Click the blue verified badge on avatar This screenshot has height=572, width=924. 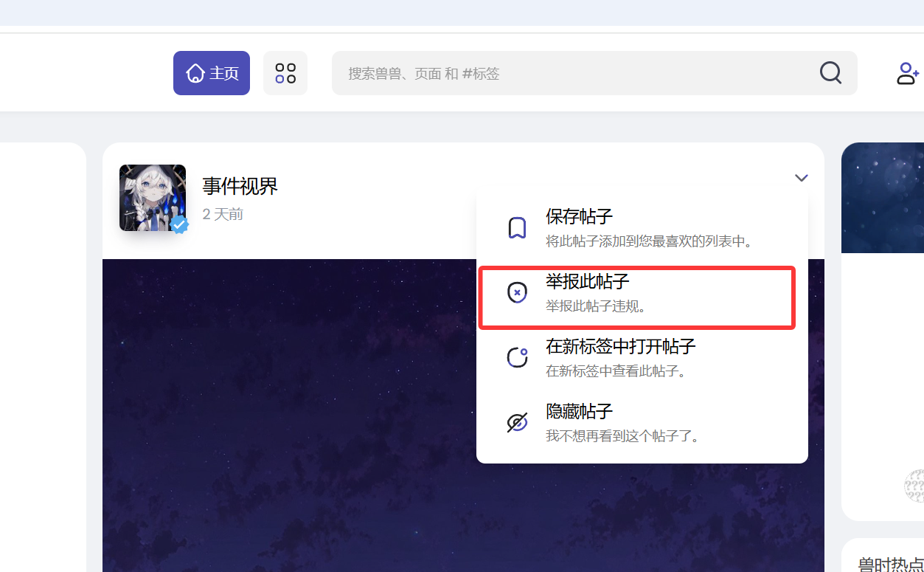[x=179, y=224]
